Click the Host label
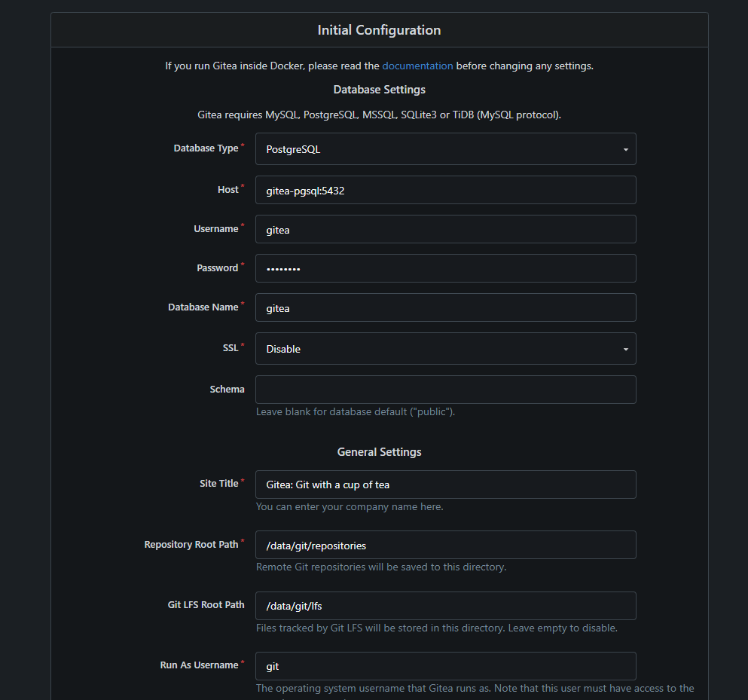 [228, 189]
